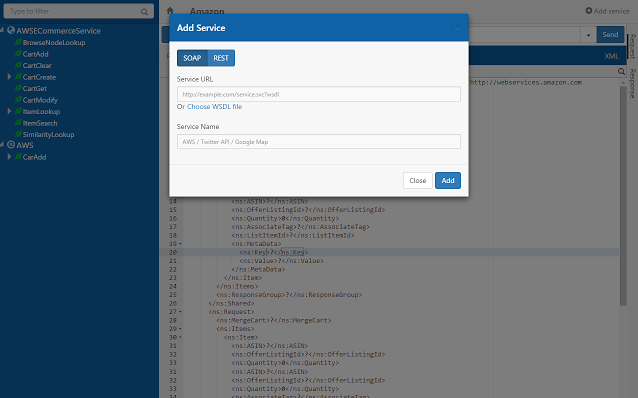Select the SOAP service type toggle
Image resolution: width=638 pixels, height=398 pixels.
coord(192,58)
